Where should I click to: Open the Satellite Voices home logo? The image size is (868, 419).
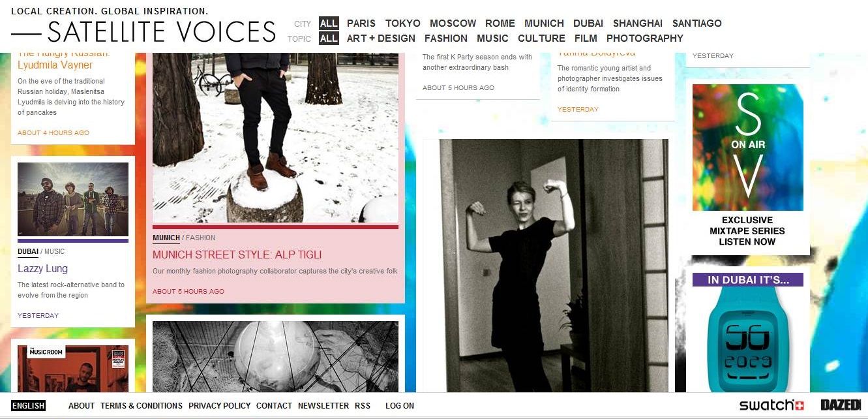[x=143, y=31]
